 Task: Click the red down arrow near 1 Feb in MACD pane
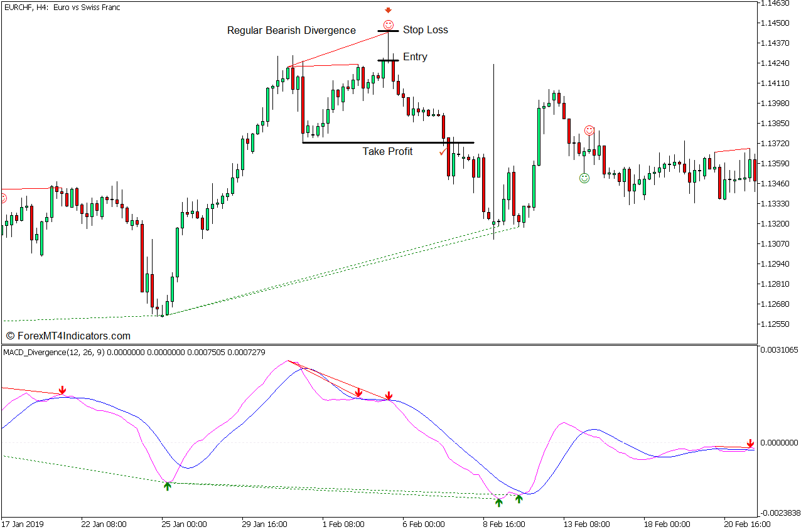358,392
